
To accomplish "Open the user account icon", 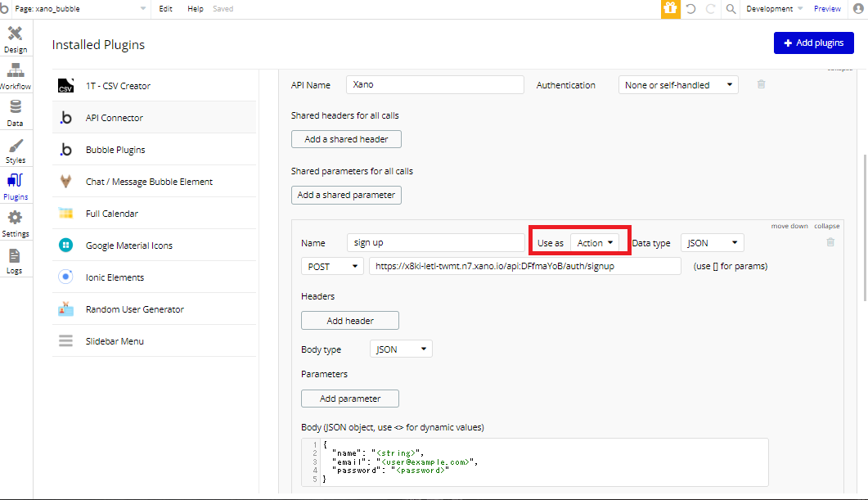I will coord(858,9).
